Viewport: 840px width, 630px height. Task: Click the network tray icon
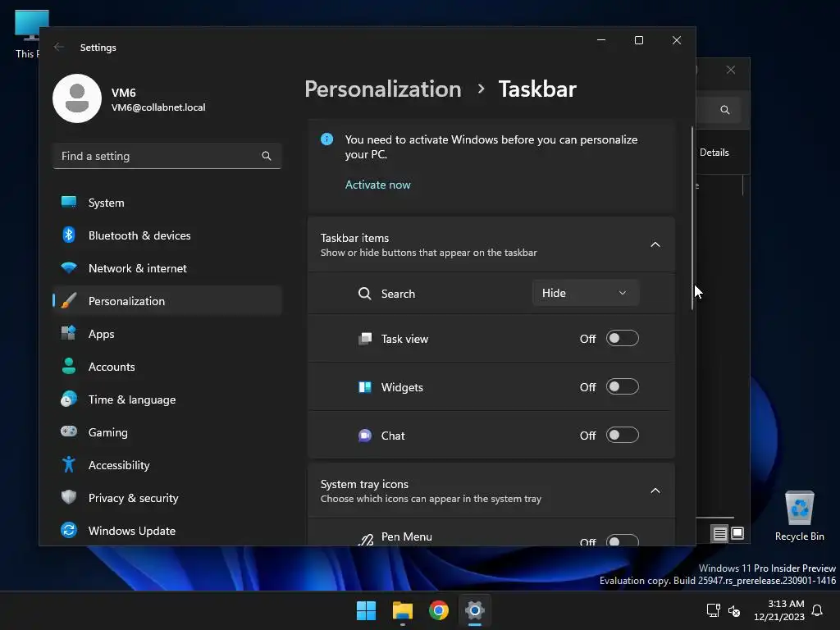(714, 610)
